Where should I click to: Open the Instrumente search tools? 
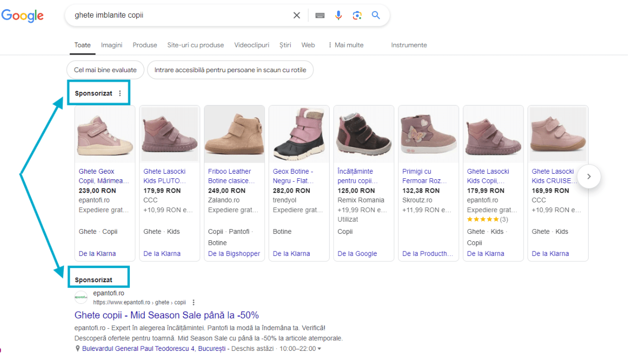(409, 45)
